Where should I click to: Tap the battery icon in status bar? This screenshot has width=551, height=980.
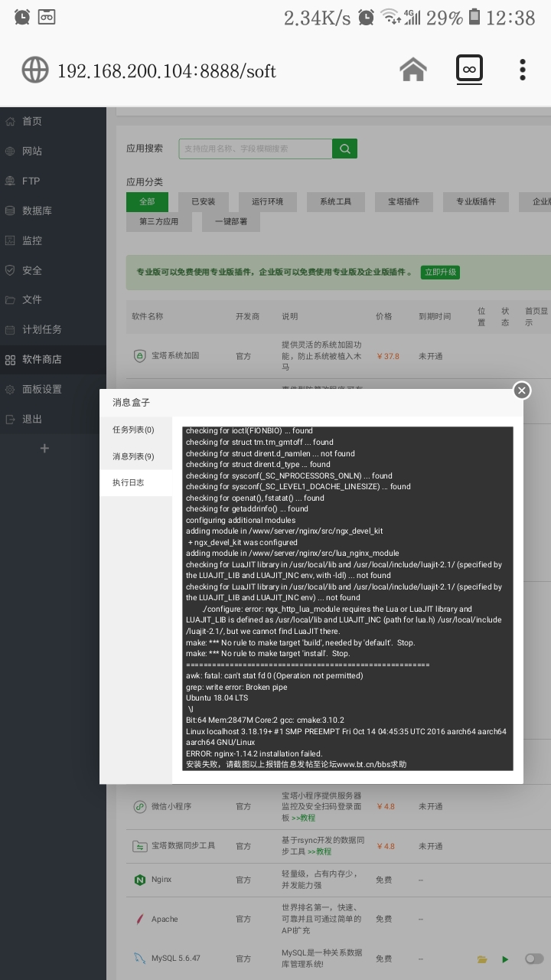(474, 17)
